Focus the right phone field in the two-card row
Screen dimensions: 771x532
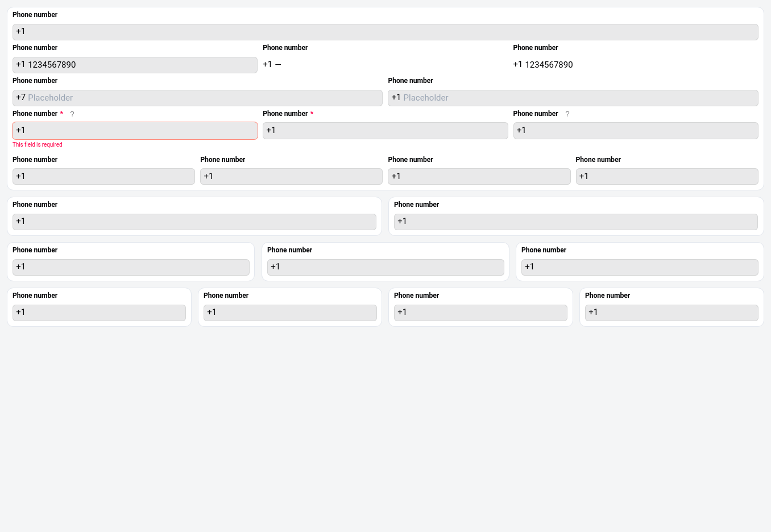[x=575, y=222]
